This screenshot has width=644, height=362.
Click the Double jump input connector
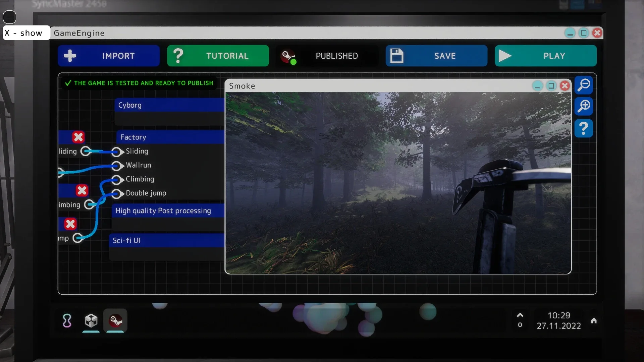pos(116,193)
